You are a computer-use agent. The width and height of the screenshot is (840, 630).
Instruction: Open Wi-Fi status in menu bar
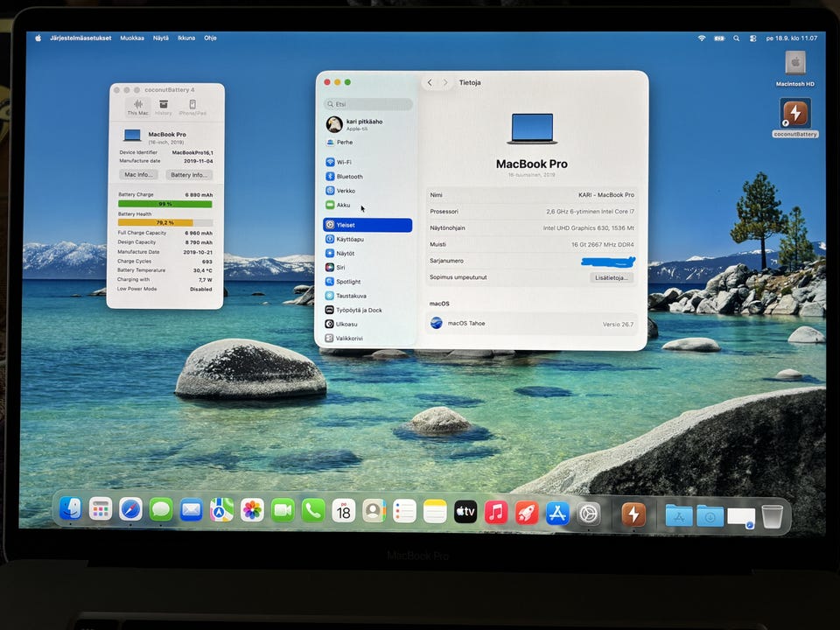tap(701, 38)
